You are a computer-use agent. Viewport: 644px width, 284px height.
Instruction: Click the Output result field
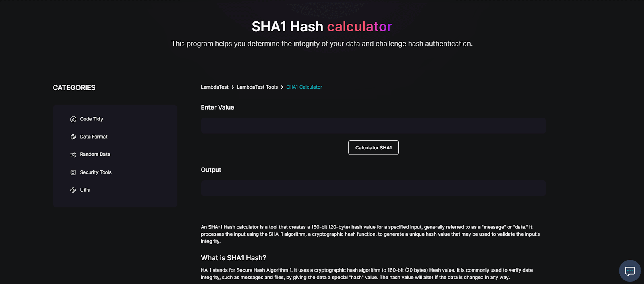(x=373, y=188)
